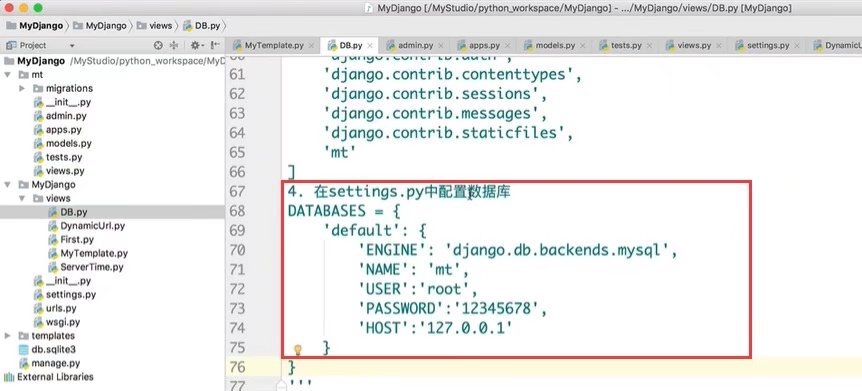Click the scroll from source target icon
The height and width of the screenshot is (391, 862).
pyautogui.click(x=158, y=45)
